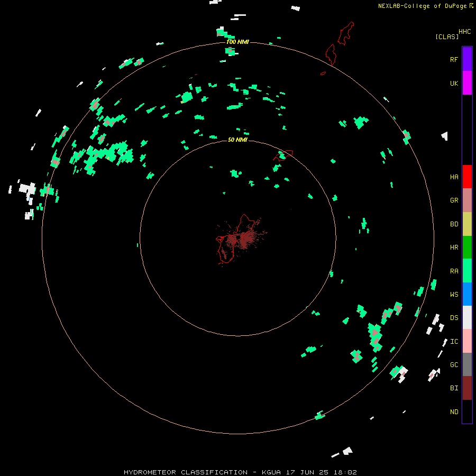Select the WS blue legend swatch

pyautogui.click(x=467, y=294)
